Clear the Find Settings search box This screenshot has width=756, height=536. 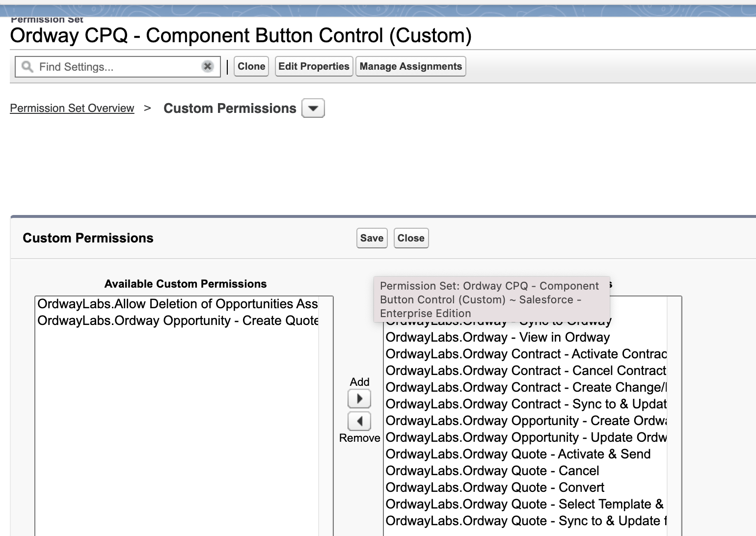pyautogui.click(x=208, y=66)
